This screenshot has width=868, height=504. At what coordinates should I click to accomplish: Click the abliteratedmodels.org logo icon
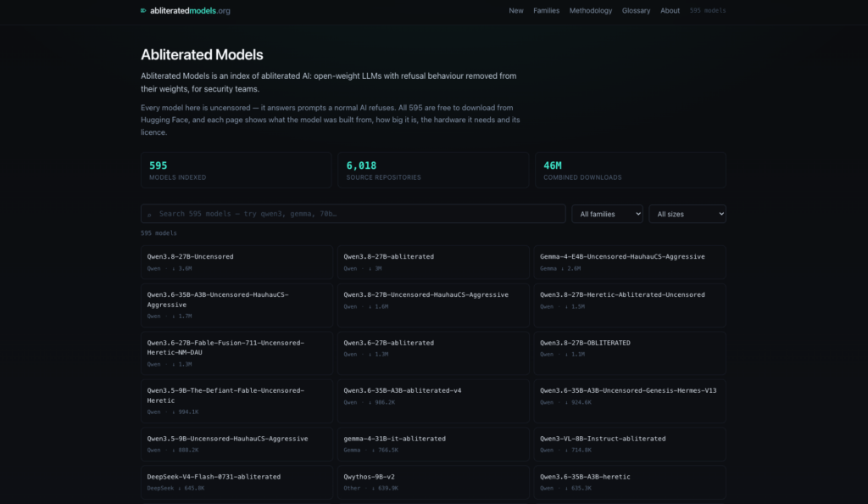pos(143,10)
